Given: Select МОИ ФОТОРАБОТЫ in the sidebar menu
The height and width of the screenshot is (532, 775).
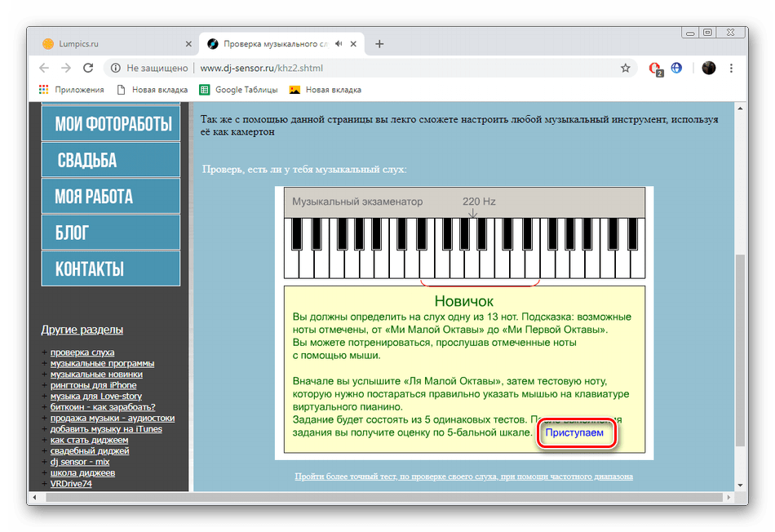Looking at the screenshot, I should [110, 122].
